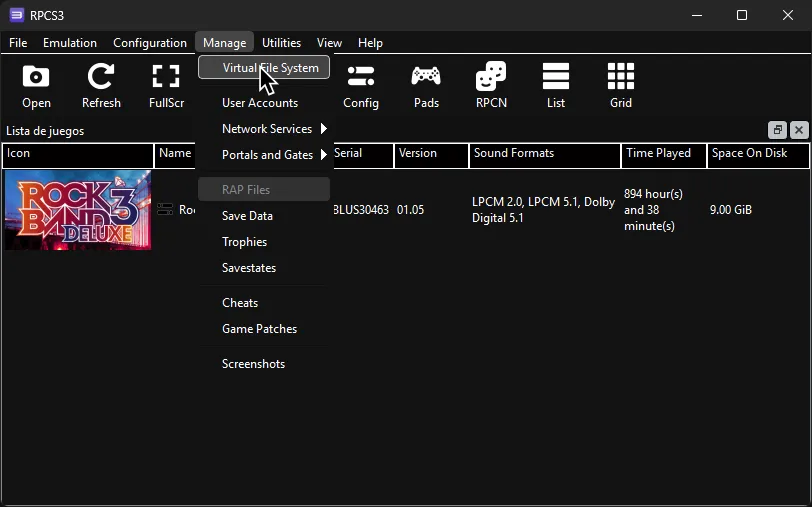
Task: Sort by Space On Disk column header
Action: click(758, 156)
